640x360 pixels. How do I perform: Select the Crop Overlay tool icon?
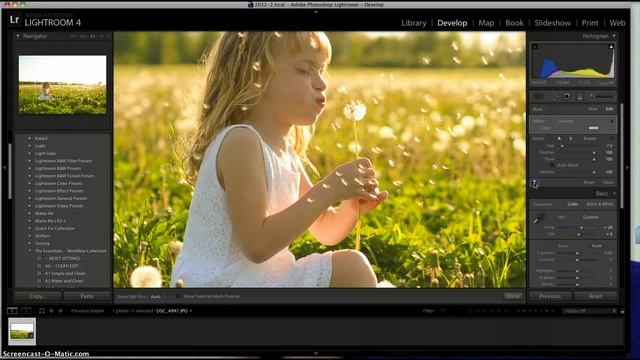coord(538,97)
